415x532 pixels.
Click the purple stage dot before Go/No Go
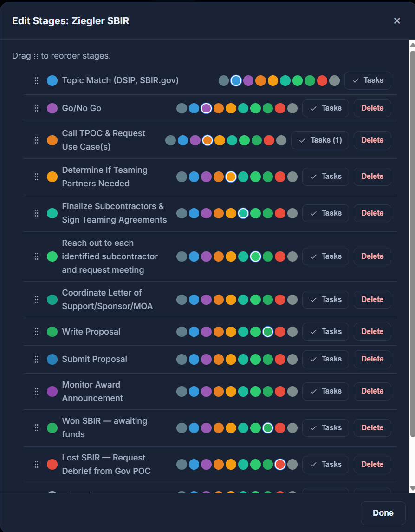pyautogui.click(x=52, y=108)
